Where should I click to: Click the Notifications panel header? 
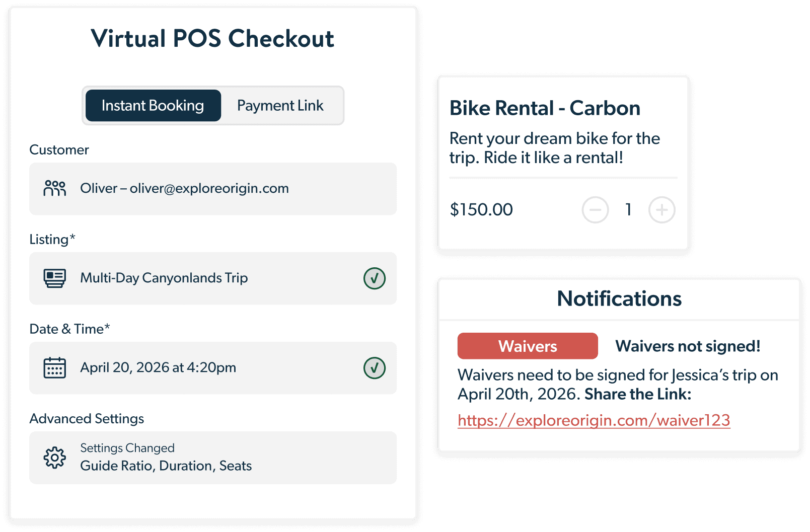pos(619,299)
